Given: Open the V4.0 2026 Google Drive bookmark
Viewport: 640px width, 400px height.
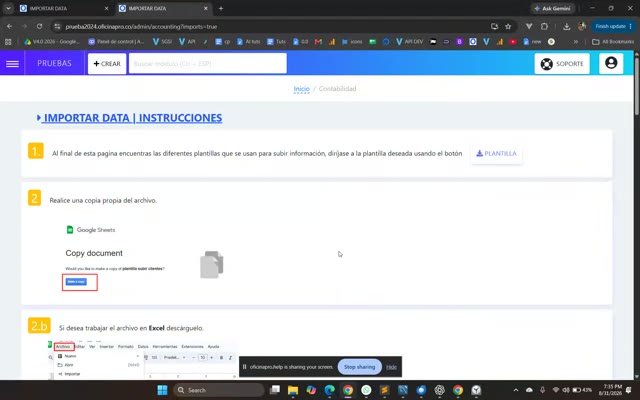Looking at the screenshot, I should click(52, 42).
